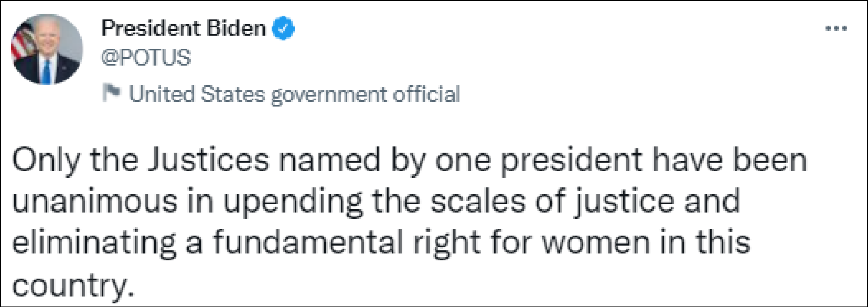The height and width of the screenshot is (307, 868).
Task: Click the word "eliminating" in the tweet
Action: (94, 243)
